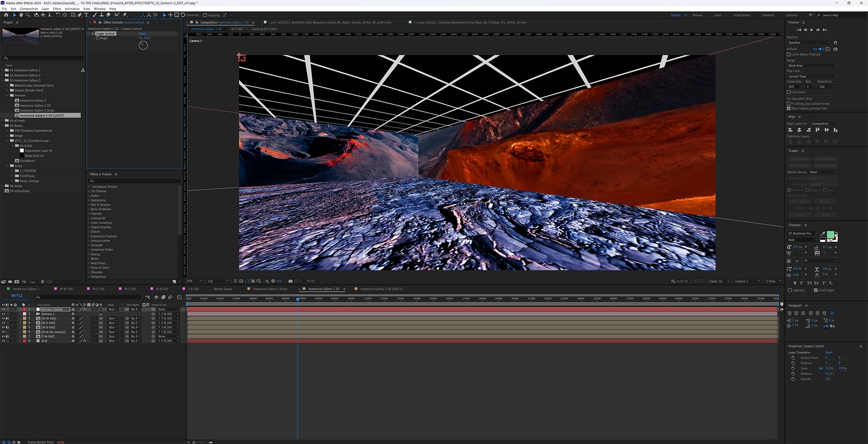Screen dimensions: 868x444
Task: Select the Hand tool in the toolbar
Action: (21, 15)
